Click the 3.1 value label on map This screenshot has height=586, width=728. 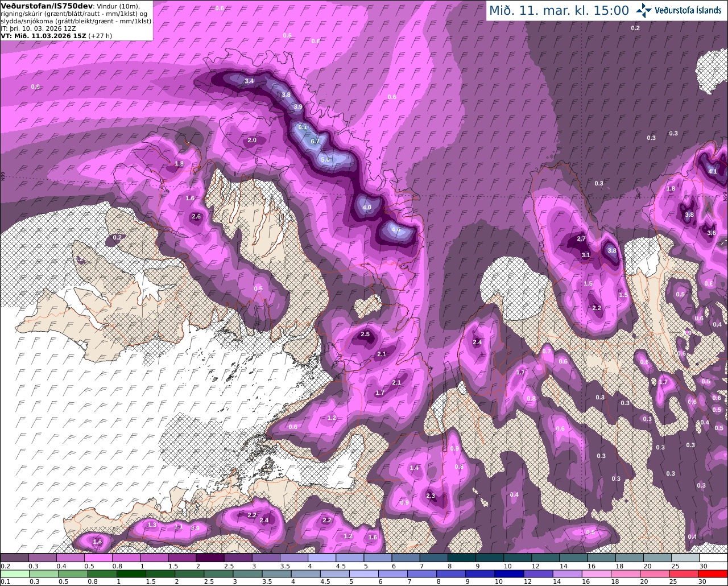(586, 255)
